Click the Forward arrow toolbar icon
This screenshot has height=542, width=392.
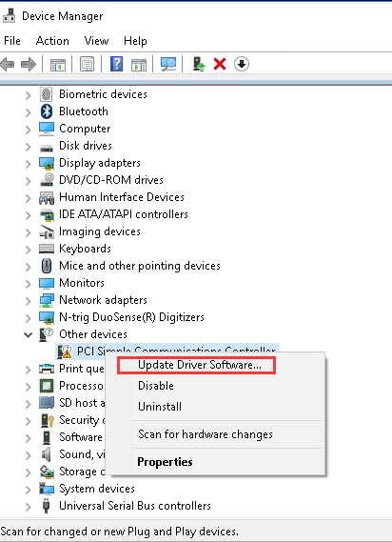tap(29, 64)
